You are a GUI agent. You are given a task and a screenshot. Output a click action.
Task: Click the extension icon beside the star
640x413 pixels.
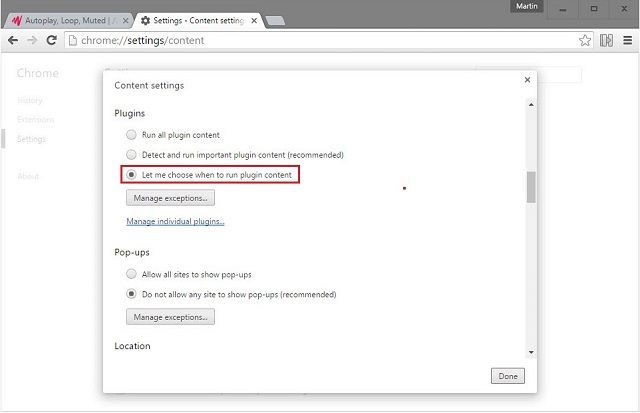click(606, 40)
